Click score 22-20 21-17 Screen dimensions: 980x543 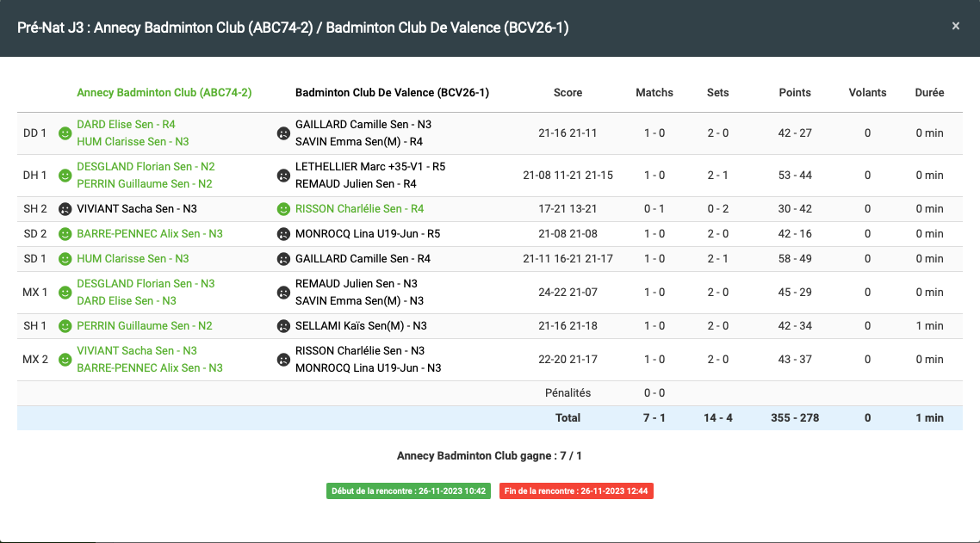568,360
